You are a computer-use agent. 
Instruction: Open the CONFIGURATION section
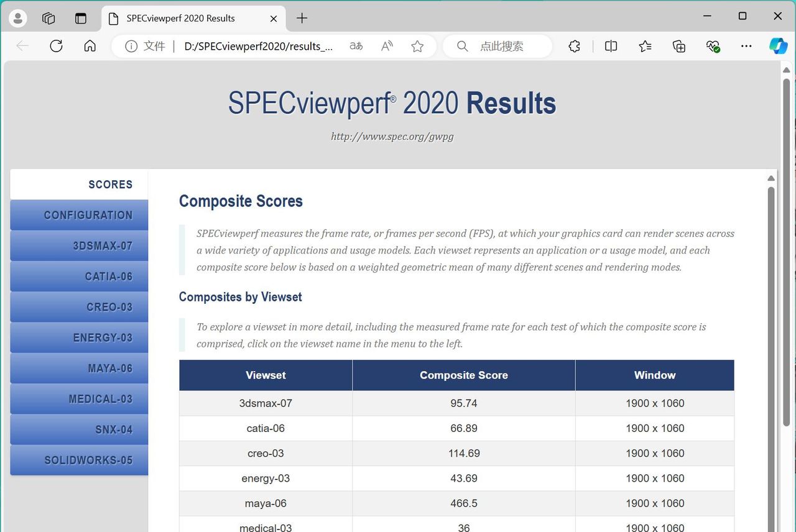point(79,215)
